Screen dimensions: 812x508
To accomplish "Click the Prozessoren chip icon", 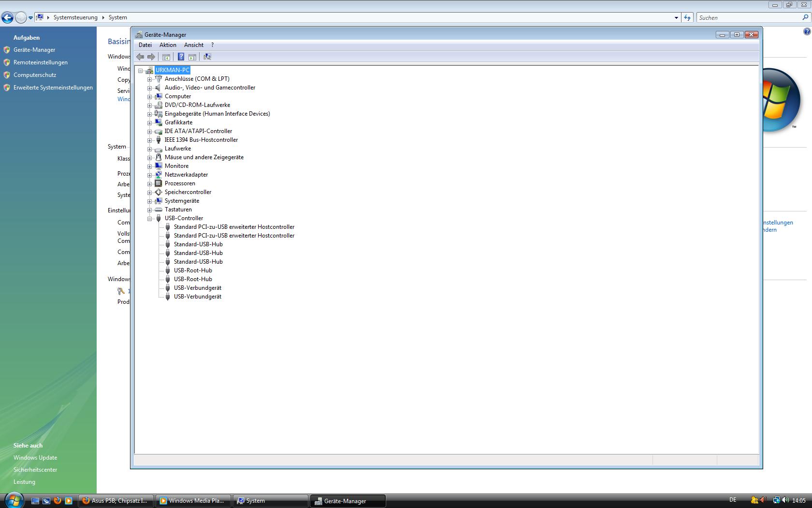I will 159,183.
